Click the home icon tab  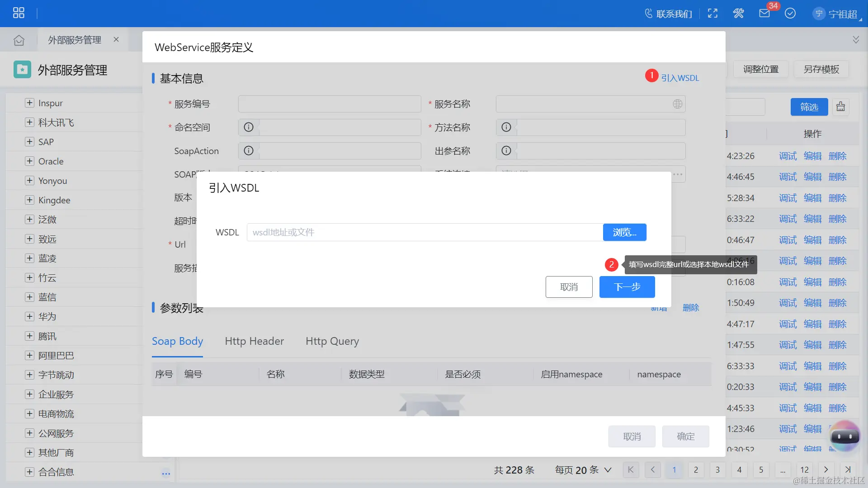tap(19, 40)
